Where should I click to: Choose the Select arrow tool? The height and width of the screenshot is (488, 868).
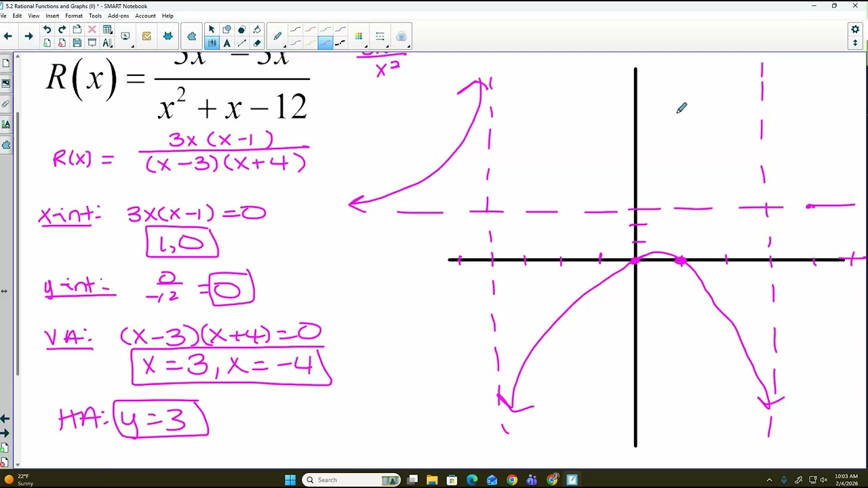(212, 30)
